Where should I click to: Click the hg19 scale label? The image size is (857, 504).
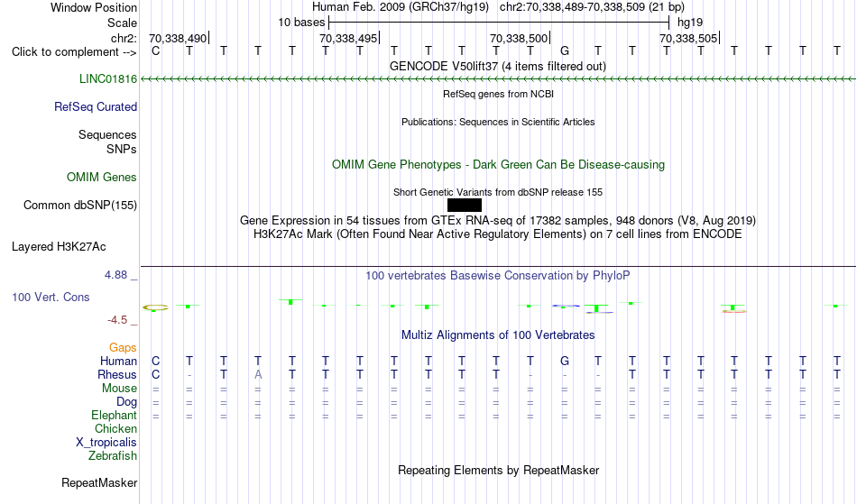point(690,23)
